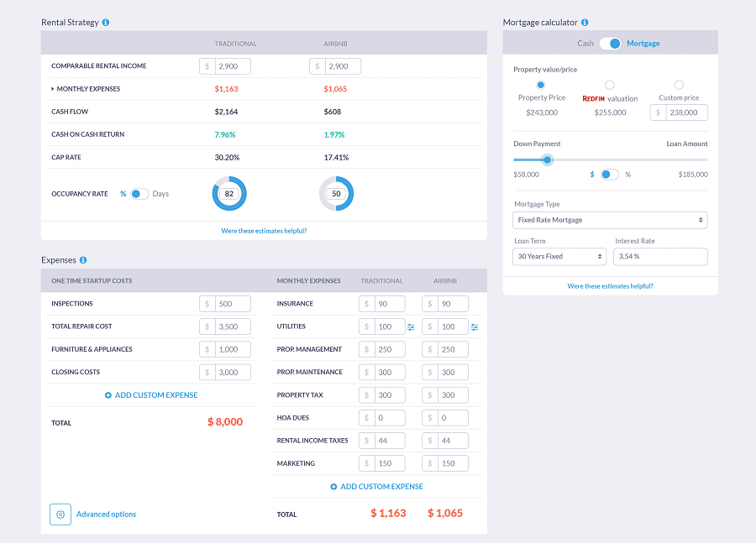Viewport: 756px width, 543px height.
Task: Click the Interest Rate input field
Action: [x=660, y=256]
